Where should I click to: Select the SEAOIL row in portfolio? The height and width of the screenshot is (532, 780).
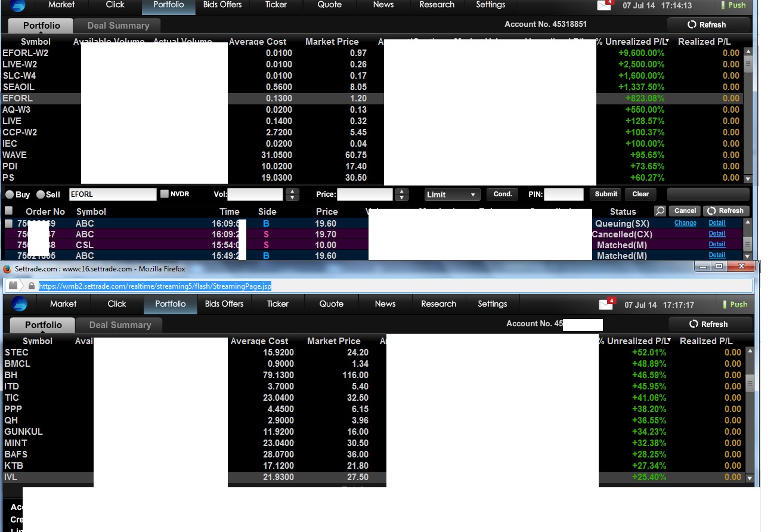point(372,87)
